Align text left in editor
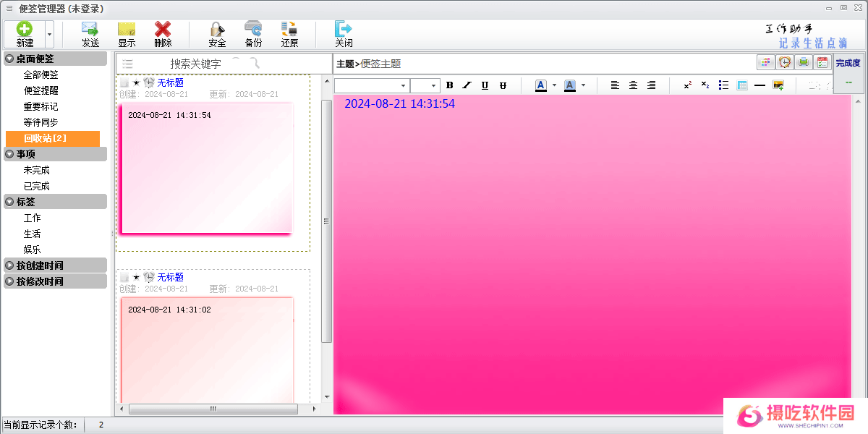 point(615,85)
